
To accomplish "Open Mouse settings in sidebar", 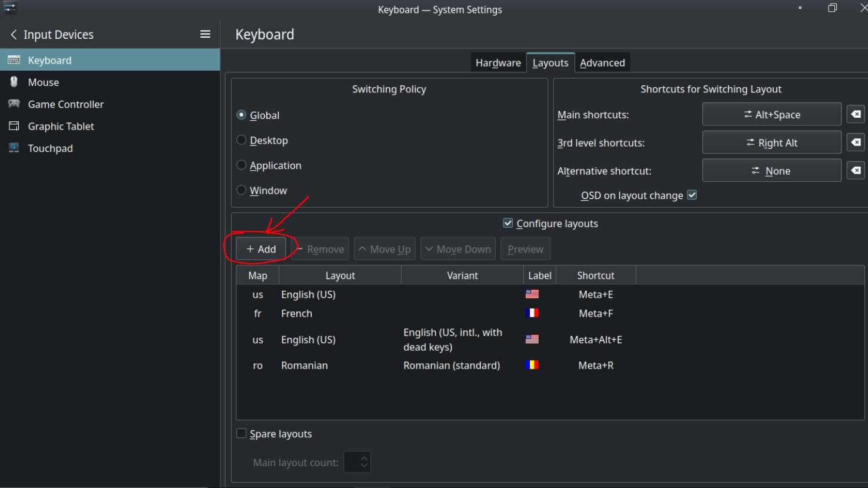I will click(x=44, y=82).
